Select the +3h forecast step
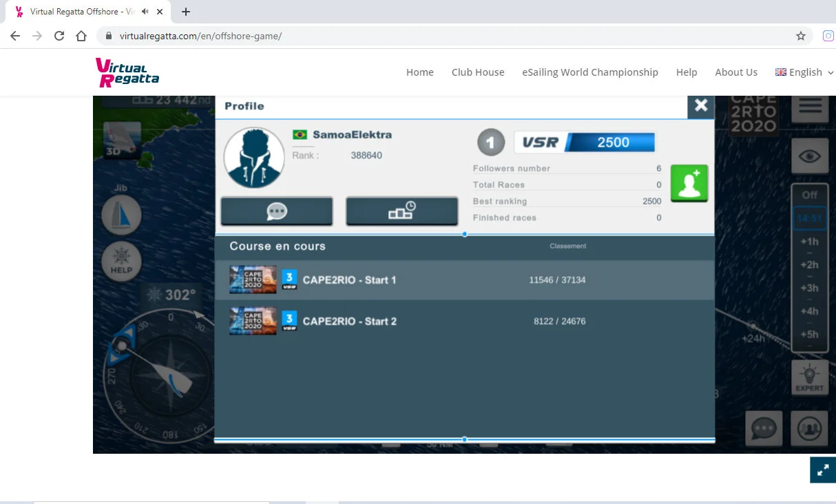The height and width of the screenshot is (504, 836). [809, 288]
